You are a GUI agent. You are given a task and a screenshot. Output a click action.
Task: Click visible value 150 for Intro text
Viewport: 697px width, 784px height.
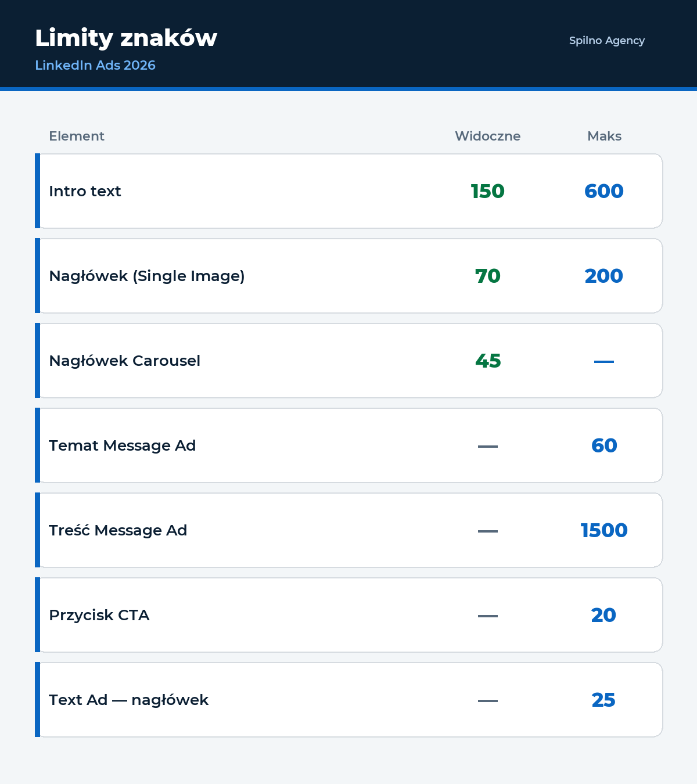[x=488, y=191]
